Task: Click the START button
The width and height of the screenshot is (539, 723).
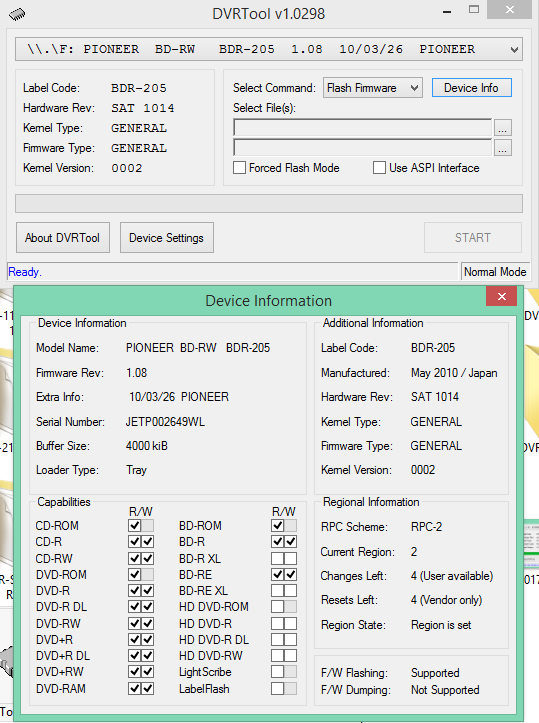Action: coord(473,238)
